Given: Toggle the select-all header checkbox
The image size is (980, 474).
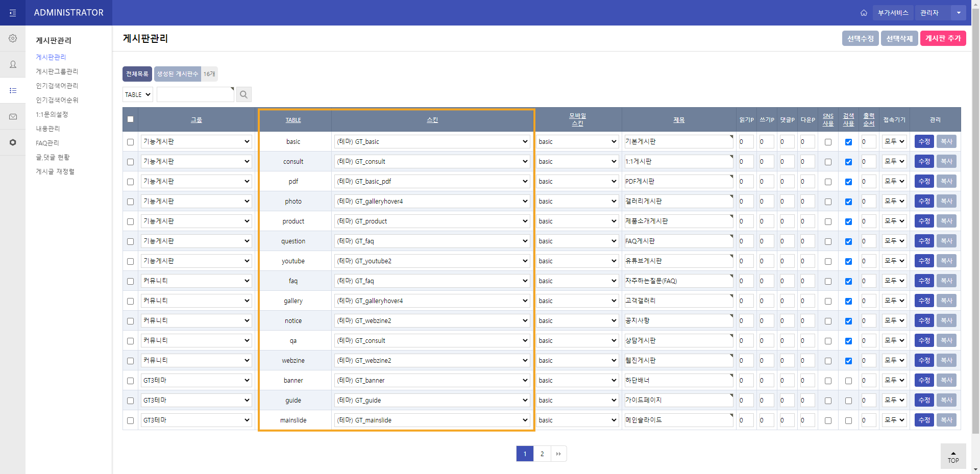Looking at the screenshot, I should 130,119.
